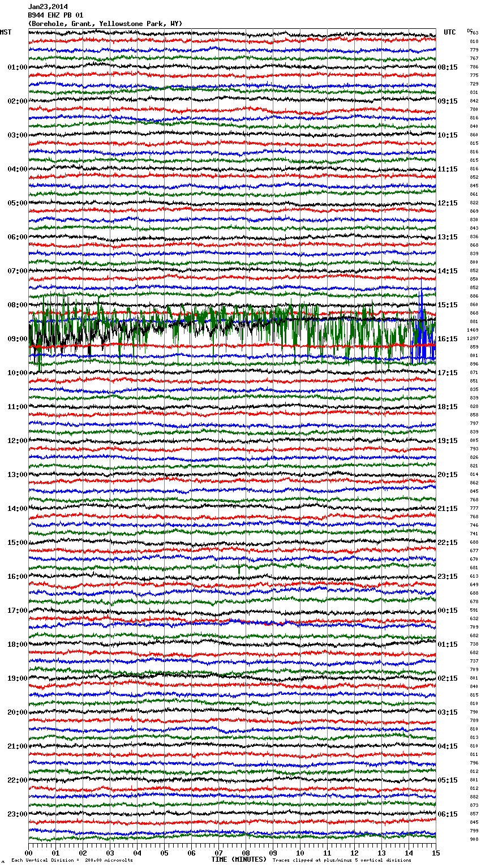Pick the 19:00 MST time label
Screen dimensions: 481x868
pyautogui.click(x=18, y=678)
